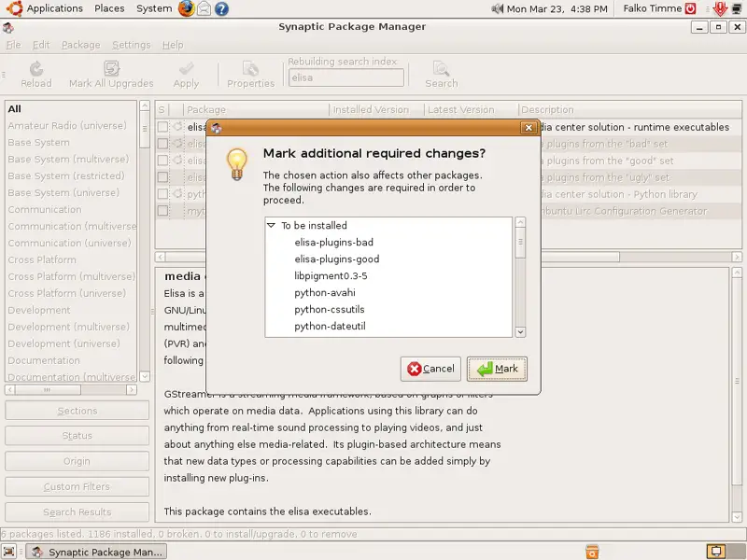This screenshot has width=747, height=560.
Task: Select elisa-plugins-bad in the dialog list
Action: tap(333, 243)
